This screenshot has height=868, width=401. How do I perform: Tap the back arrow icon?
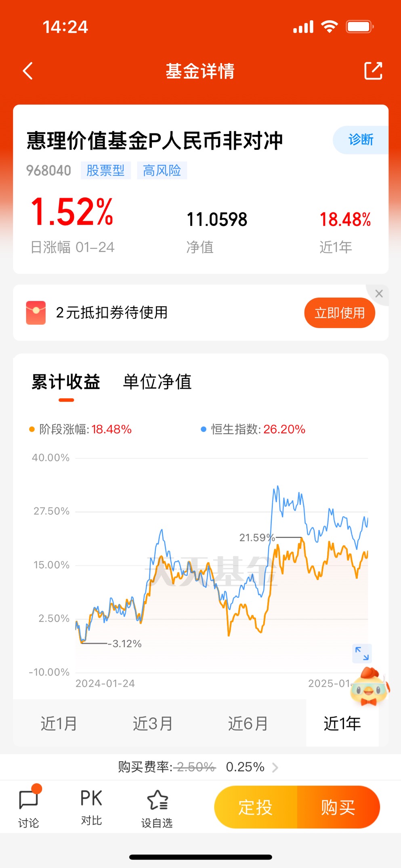(27, 71)
